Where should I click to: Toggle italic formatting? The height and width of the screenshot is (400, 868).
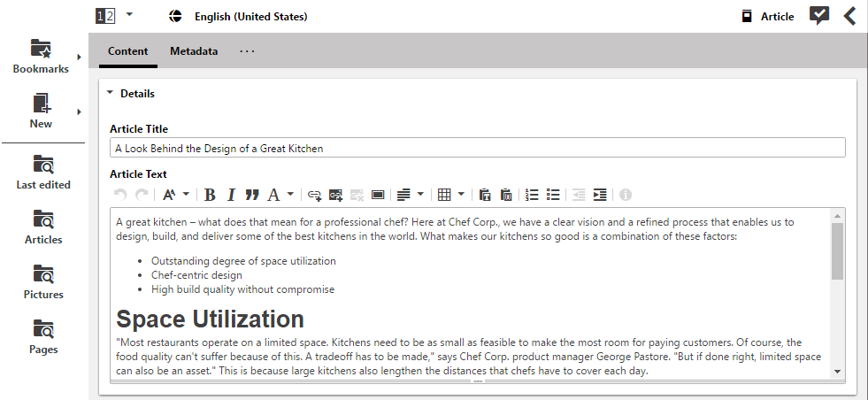click(232, 195)
